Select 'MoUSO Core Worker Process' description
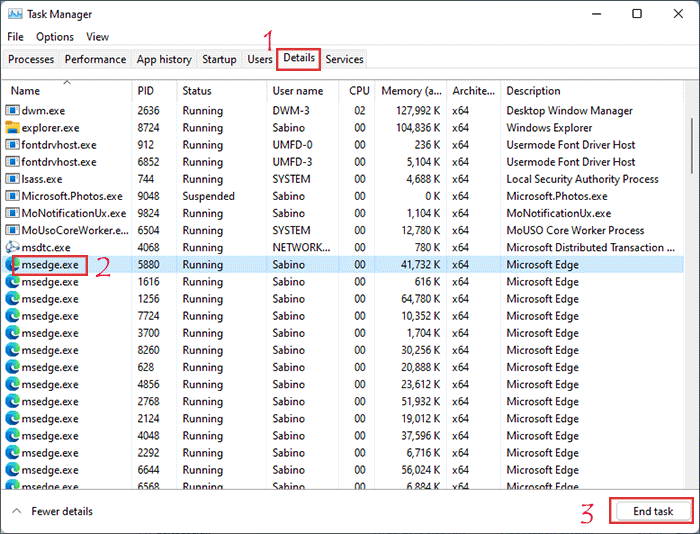This screenshot has width=700, height=534. (x=575, y=230)
